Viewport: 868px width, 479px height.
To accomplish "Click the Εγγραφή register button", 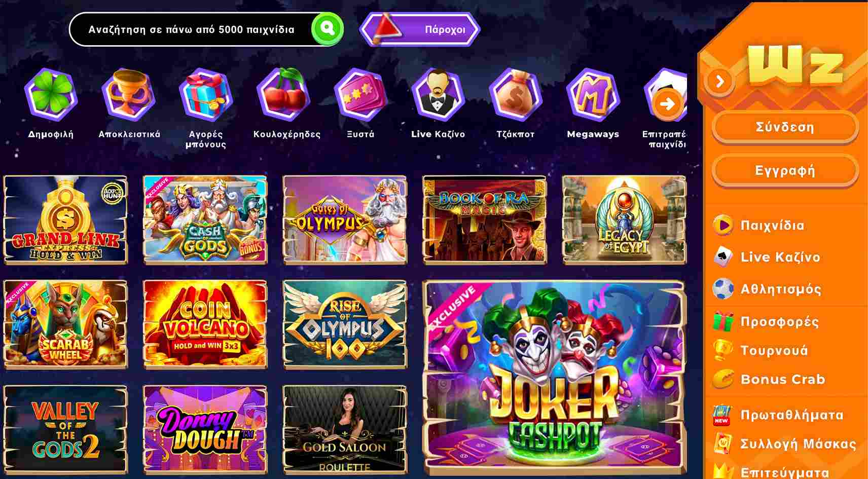I will 785,171.
